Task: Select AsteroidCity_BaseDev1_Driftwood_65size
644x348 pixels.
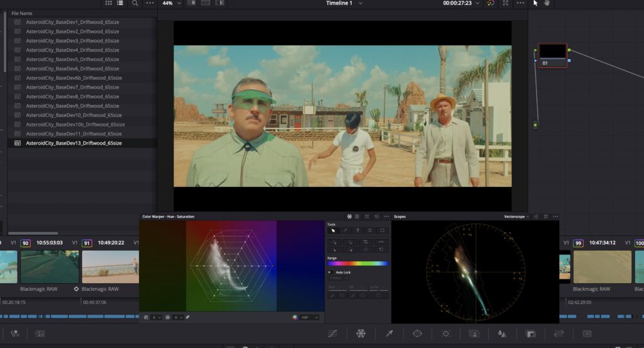Action: coord(72,22)
